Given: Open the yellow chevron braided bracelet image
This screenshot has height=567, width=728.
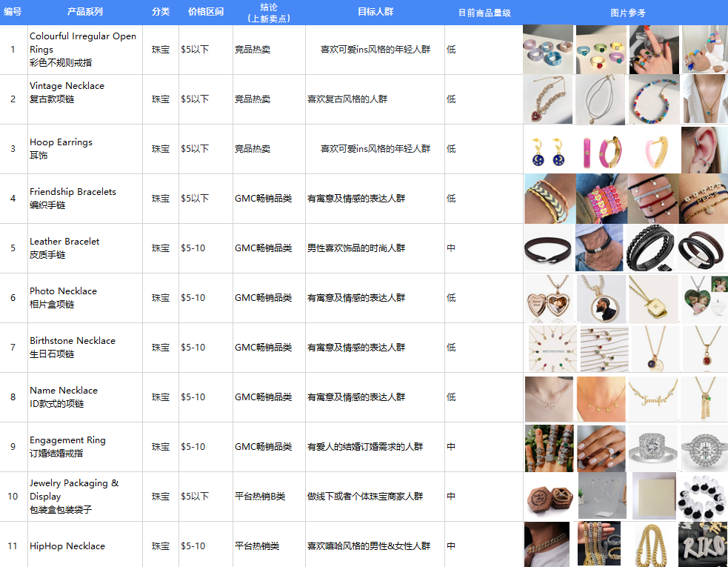Looking at the screenshot, I should pos(550,199).
